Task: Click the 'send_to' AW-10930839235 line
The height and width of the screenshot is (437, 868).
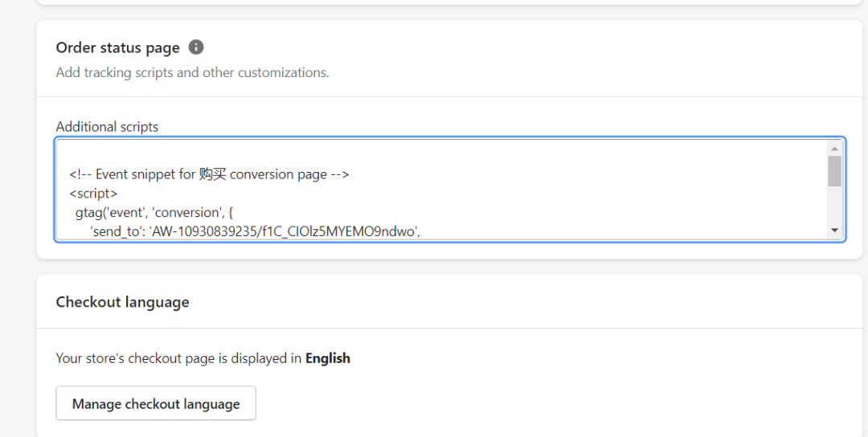Action: click(x=256, y=232)
